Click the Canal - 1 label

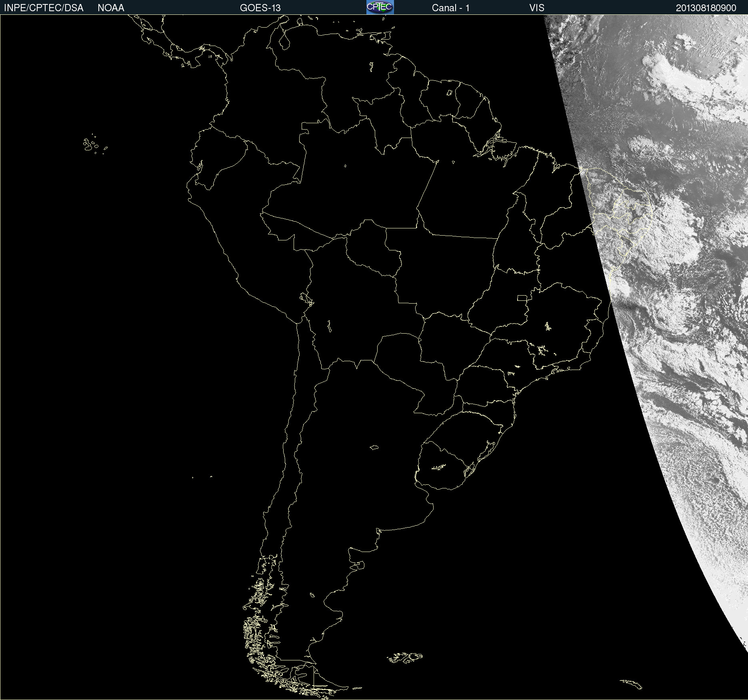(x=451, y=8)
